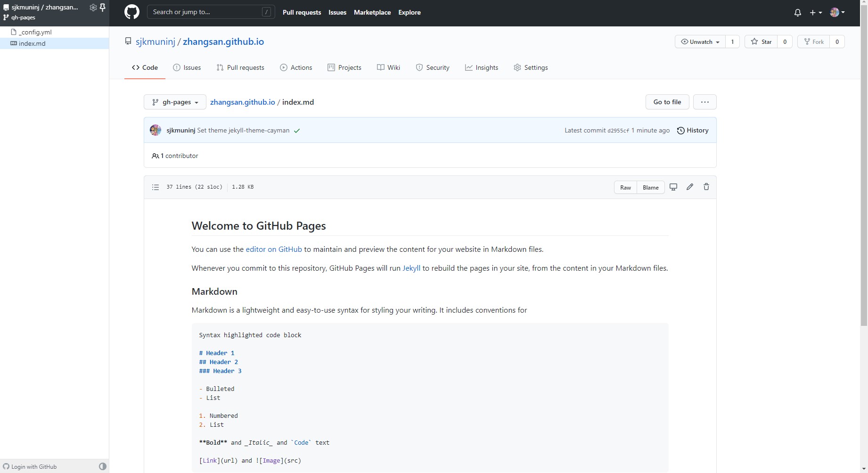Open the GitHub home logo

pyautogui.click(x=132, y=12)
